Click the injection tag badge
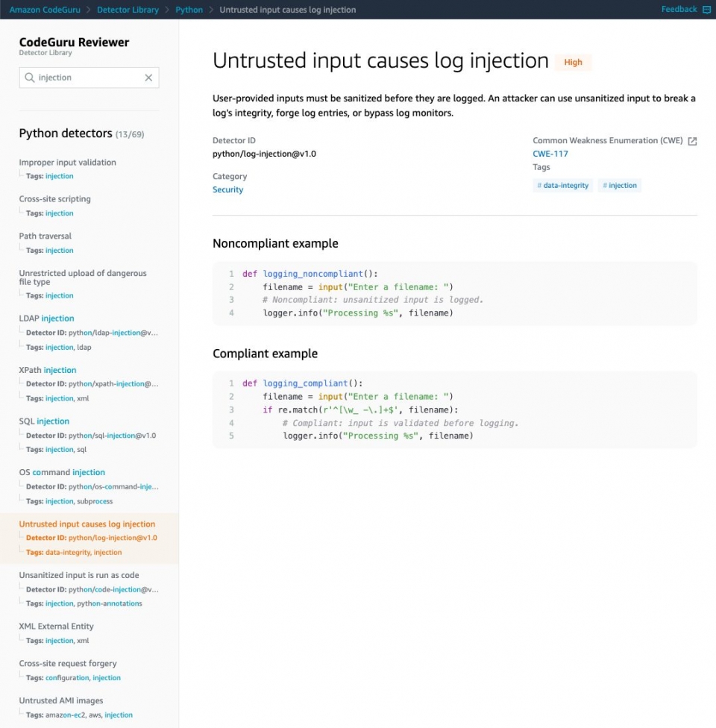This screenshot has width=716, height=728. 620,185
